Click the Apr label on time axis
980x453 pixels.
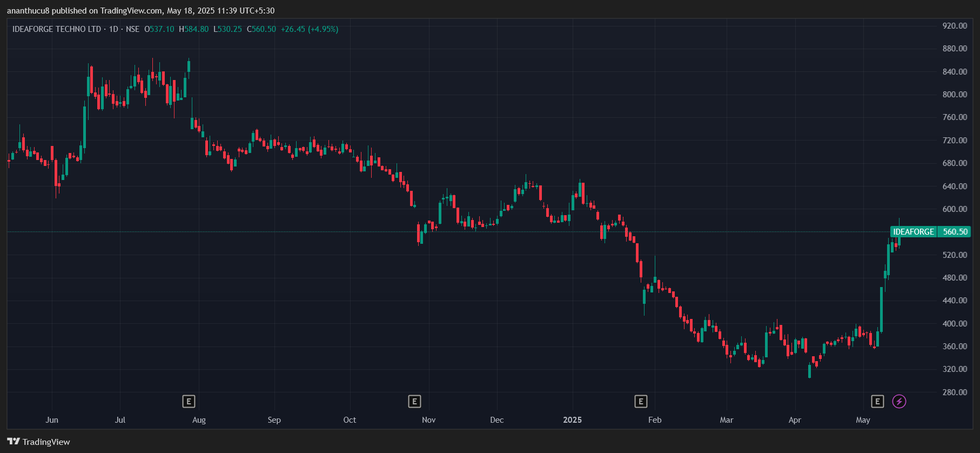tap(795, 420)
